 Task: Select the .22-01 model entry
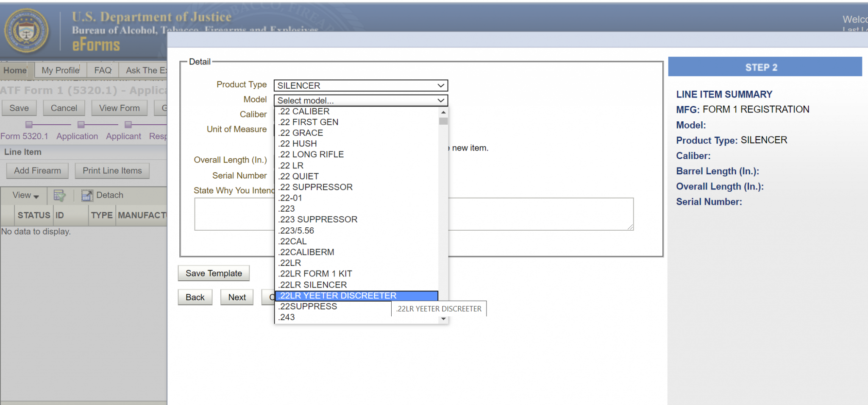coord(356,198)
